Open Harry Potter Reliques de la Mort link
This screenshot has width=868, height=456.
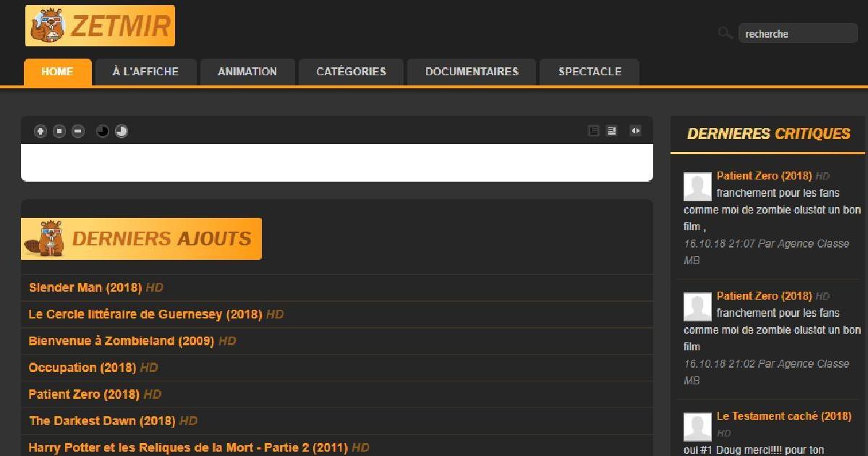[188, 447]
